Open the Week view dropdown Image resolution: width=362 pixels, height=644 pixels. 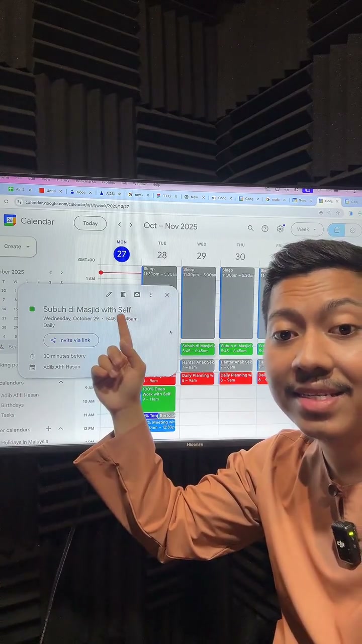[306, 229]
